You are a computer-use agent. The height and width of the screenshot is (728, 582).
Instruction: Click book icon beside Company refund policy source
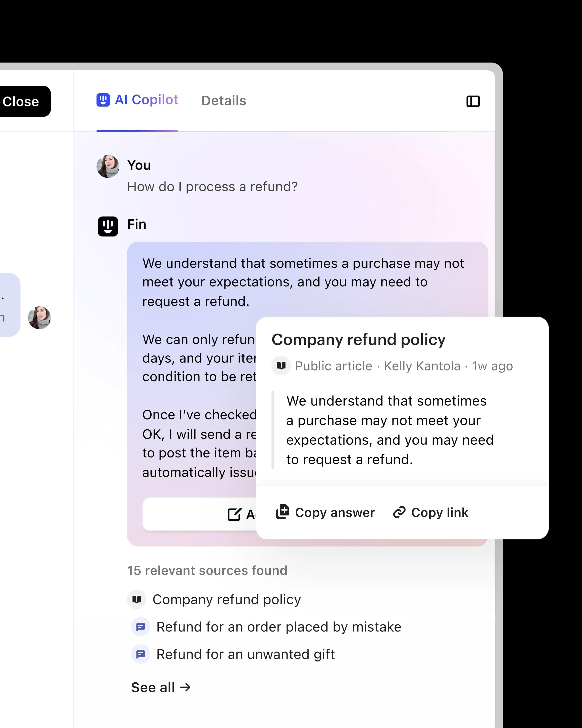[x=137, y=599]
